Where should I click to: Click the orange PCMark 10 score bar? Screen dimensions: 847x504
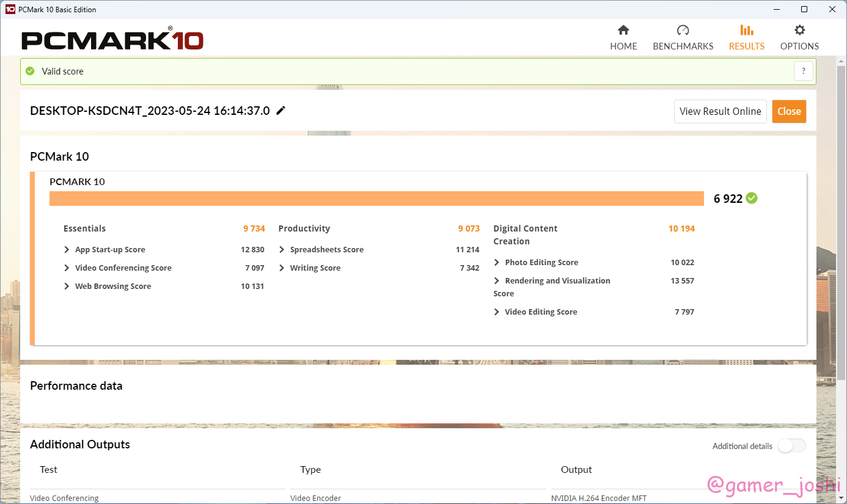376,199
